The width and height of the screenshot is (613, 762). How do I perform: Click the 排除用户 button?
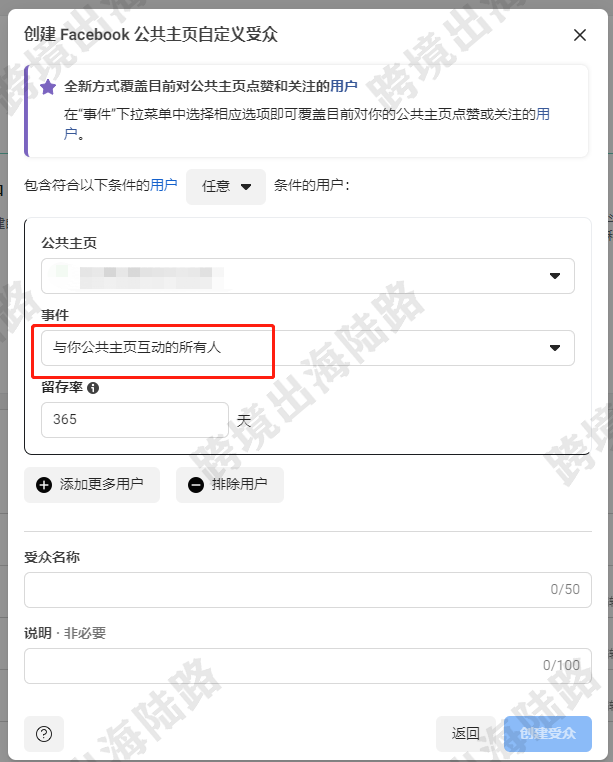click(x=229, y=485)
